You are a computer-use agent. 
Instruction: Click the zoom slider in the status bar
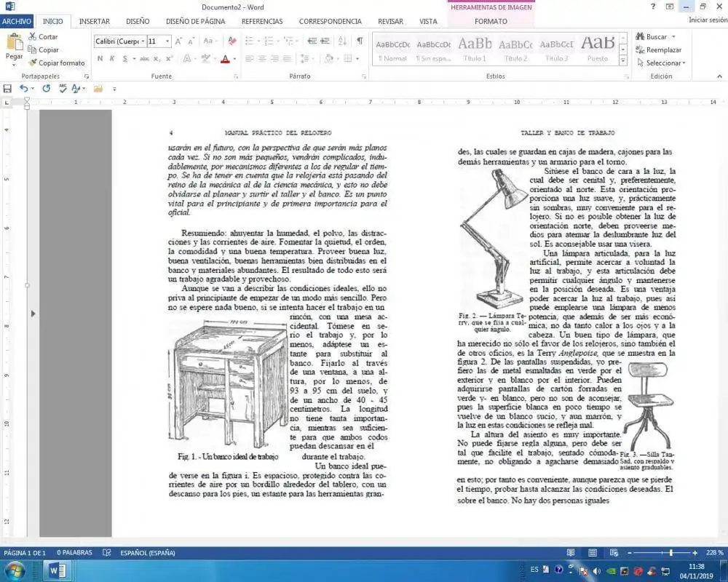pyautogui.click(x=670, y=553)
